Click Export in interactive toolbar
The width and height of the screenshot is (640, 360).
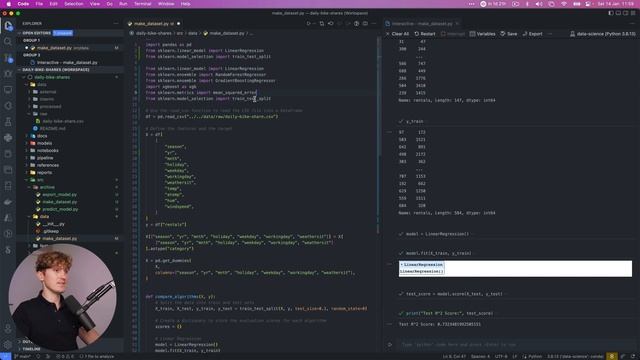pyautogui.click(x=533, y=34)
